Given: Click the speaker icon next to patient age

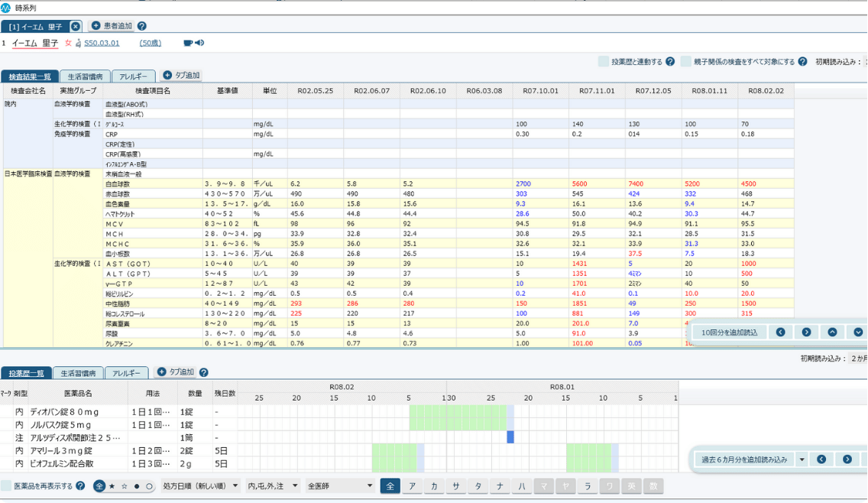Looking at the screenshot, I should click(x=199, y=44).
